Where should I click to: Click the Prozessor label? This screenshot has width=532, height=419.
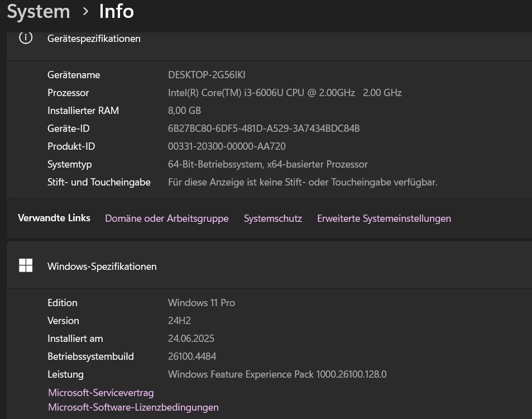pyautogui.click(x=68, y=93)
